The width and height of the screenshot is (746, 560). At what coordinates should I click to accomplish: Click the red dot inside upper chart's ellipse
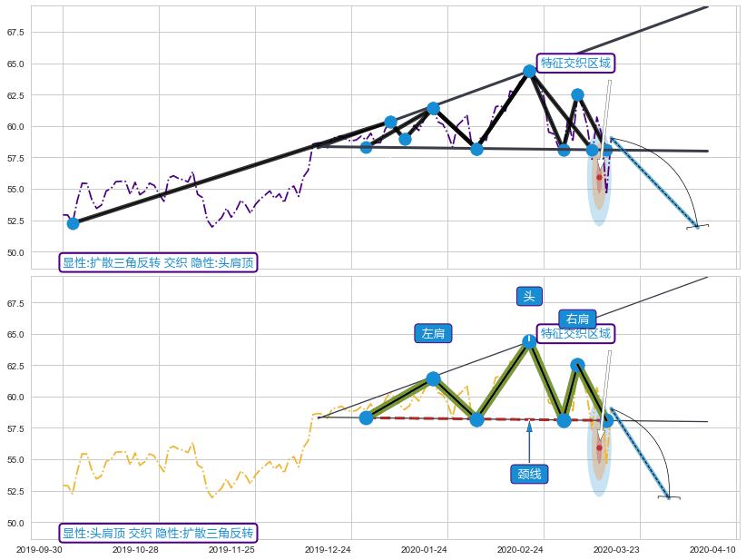point(599,177)
